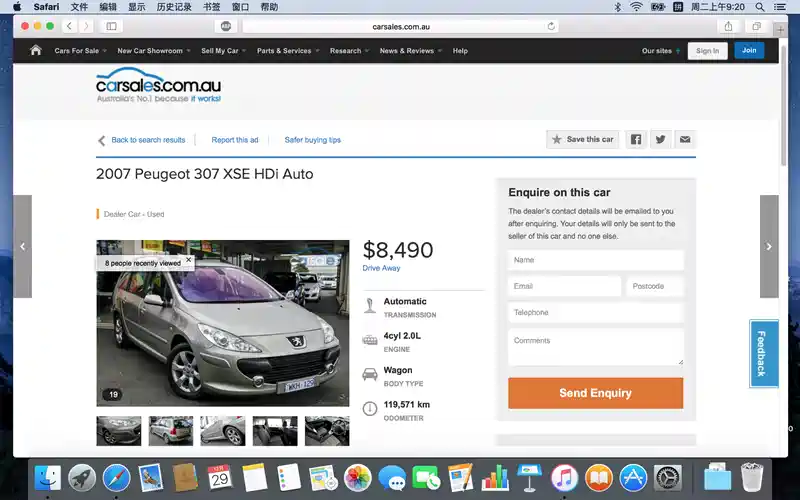Share the ad on Facebook
This screenshot has height=500, width=800.
[636, 139]
